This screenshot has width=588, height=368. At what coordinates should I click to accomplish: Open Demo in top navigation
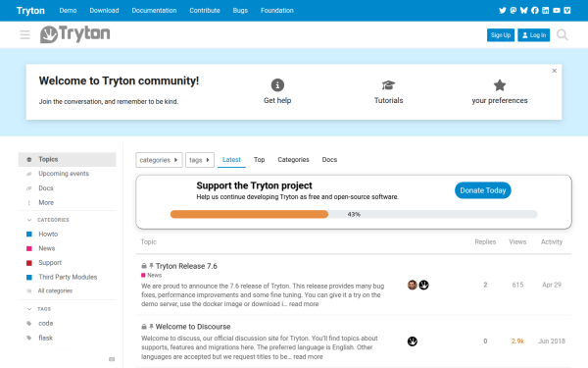68,11
